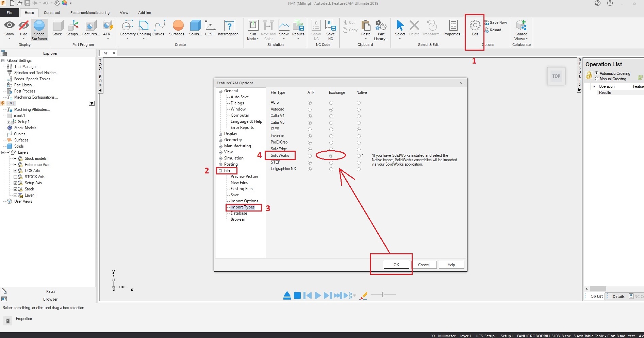Toggle the STOCK Axis layer checkbox
The width and height of the screenshot is (644, 338).
(x=15, y=176)
